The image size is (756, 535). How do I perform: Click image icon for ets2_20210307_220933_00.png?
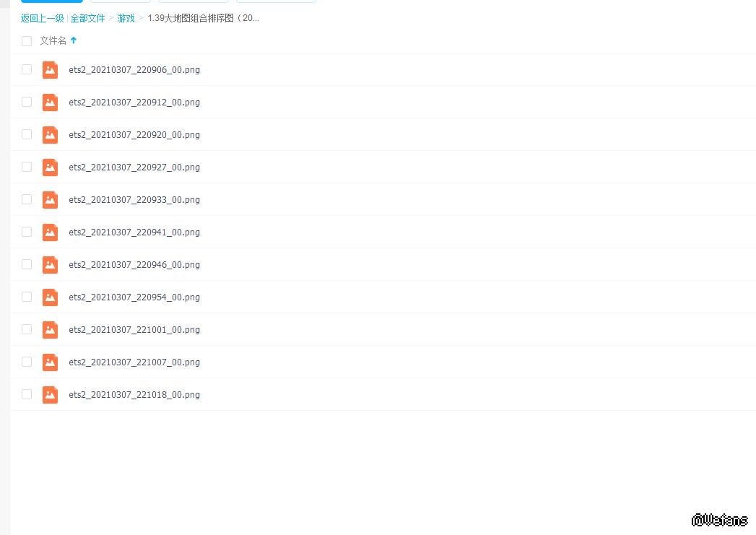tap(50, 199)
